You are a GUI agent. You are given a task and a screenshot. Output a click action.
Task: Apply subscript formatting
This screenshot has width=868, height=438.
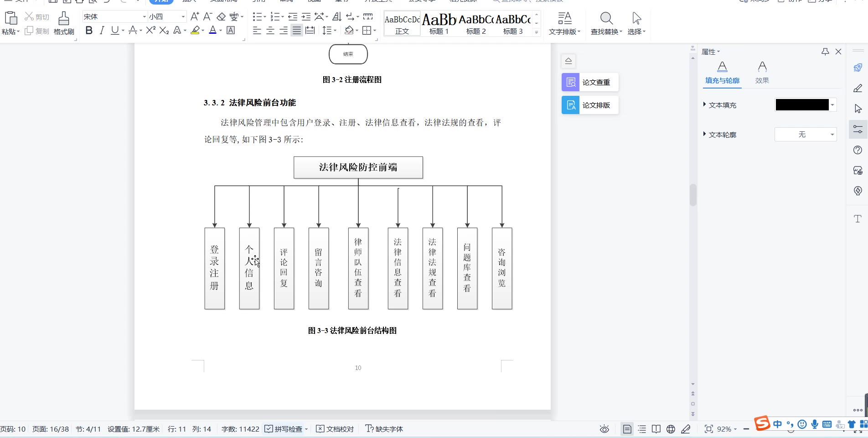click(164, 30)
